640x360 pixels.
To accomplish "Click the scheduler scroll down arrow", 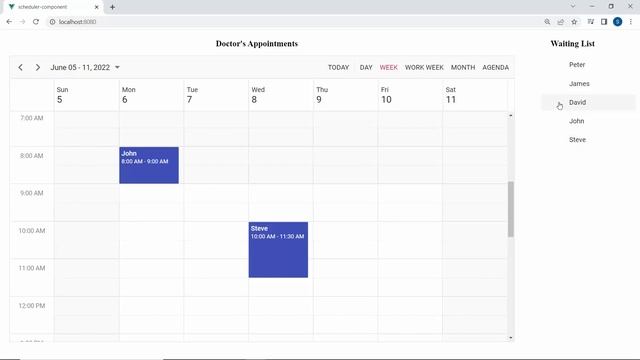I will (511, 338).
